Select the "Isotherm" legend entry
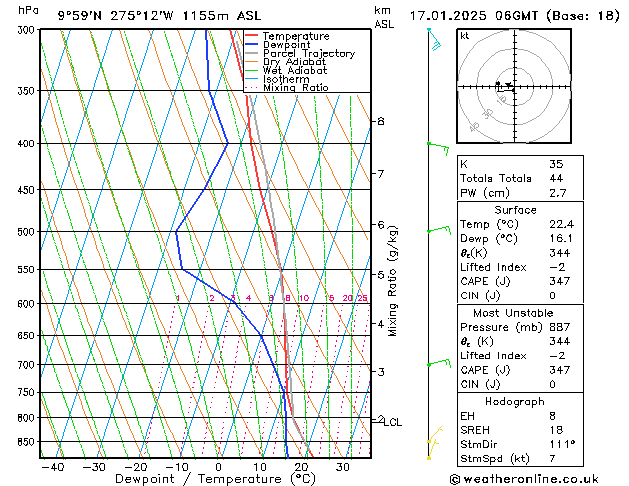The width and height of the screenshot is (629, 486). point(286,79)
